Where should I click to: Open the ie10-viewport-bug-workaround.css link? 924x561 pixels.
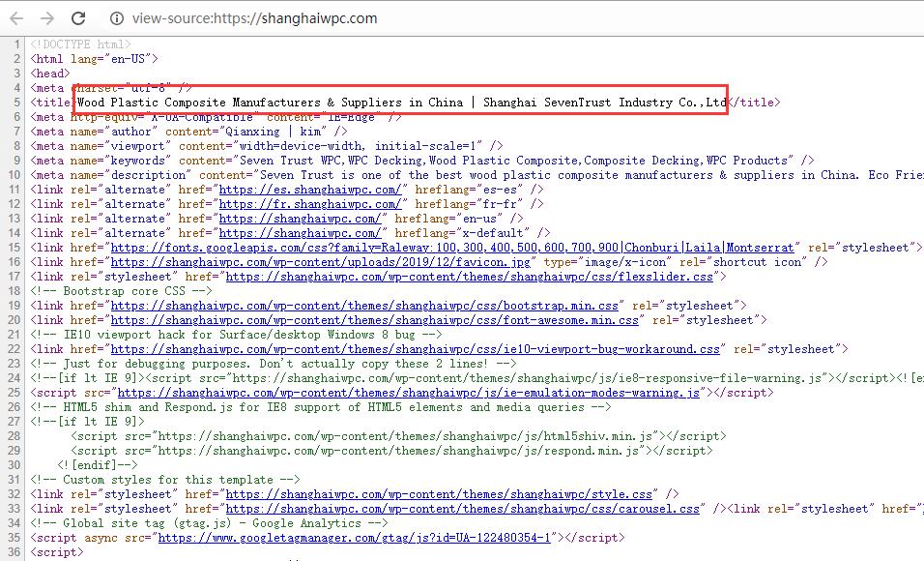415,349
